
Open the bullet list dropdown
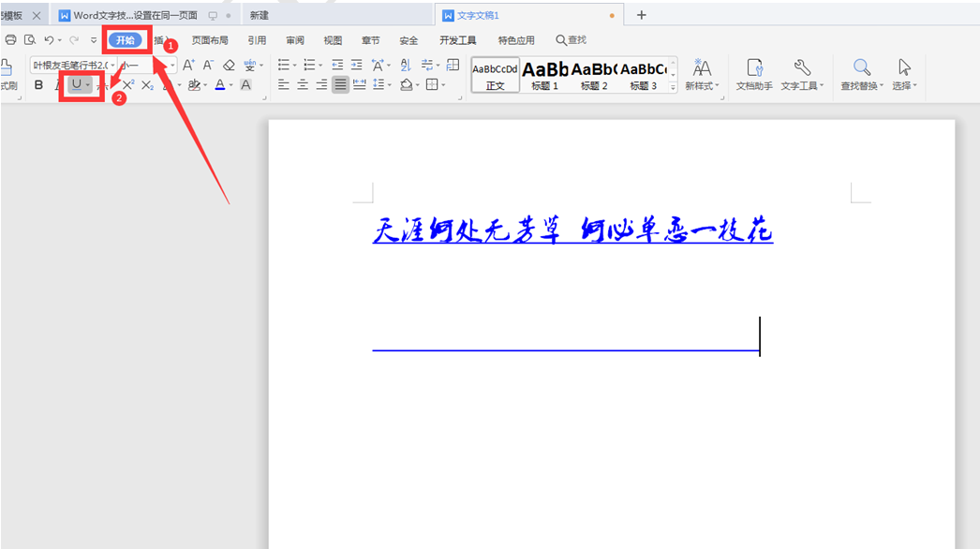[x=295, y=64]
